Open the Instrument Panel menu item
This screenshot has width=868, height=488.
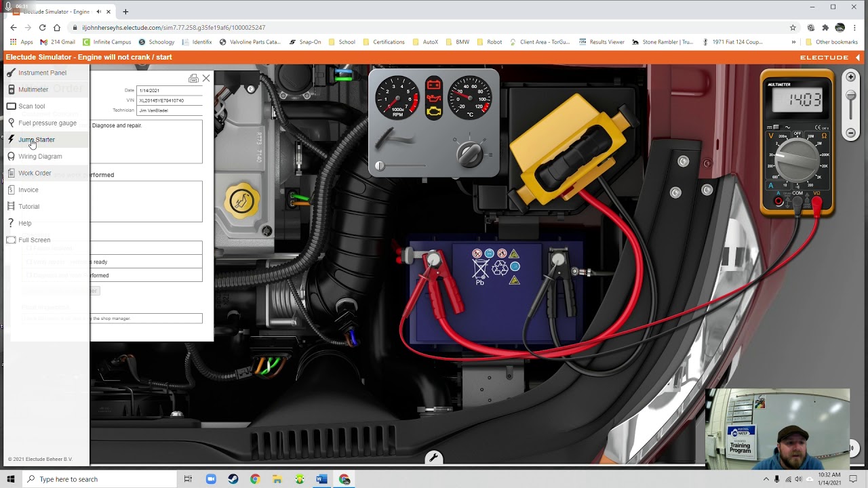click(37, 73)
